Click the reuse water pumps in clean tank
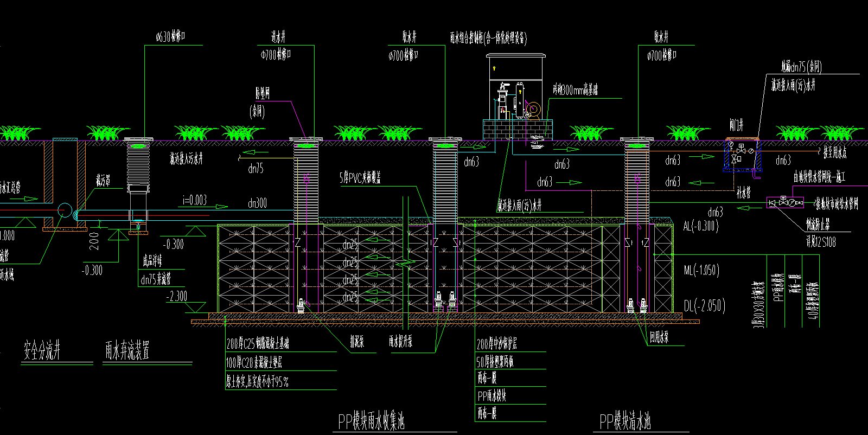This screenshot has height=435, width=868. coord(636,305)
